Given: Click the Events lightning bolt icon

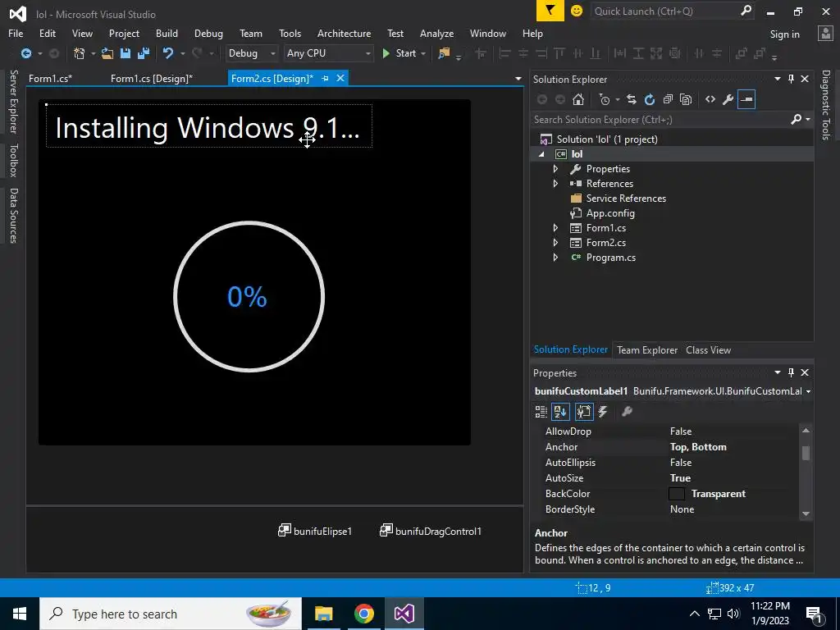Looking at the screenshot, I should (x=603, y=412).
